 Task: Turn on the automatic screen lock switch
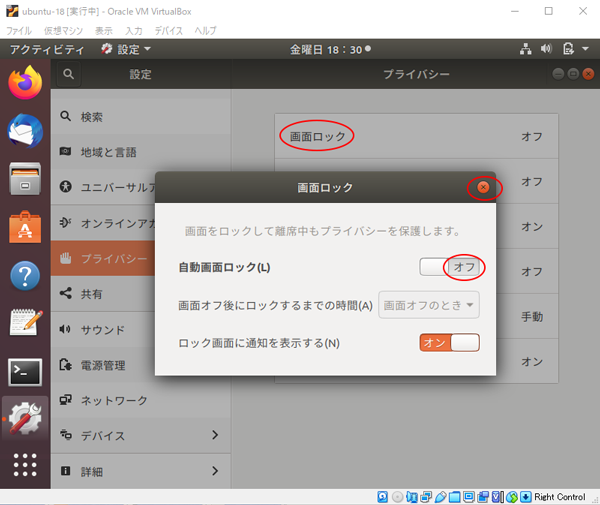click(x=449, y=267)
